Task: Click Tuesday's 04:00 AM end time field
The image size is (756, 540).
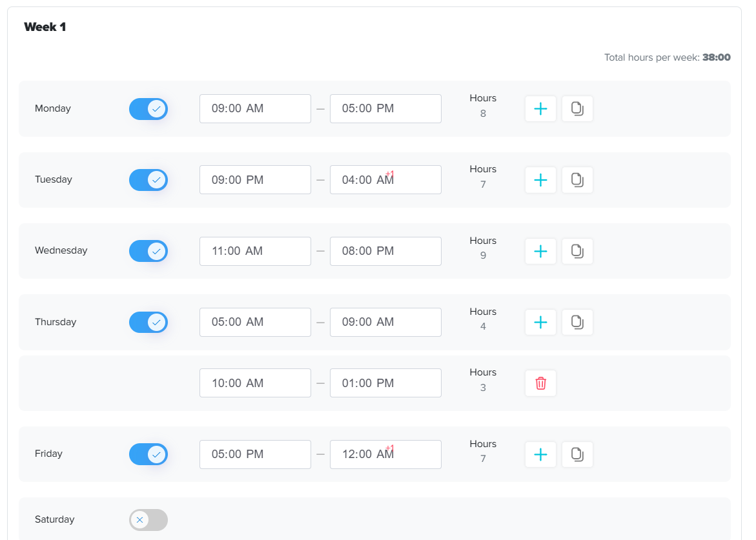Action: tap(385, 180)
